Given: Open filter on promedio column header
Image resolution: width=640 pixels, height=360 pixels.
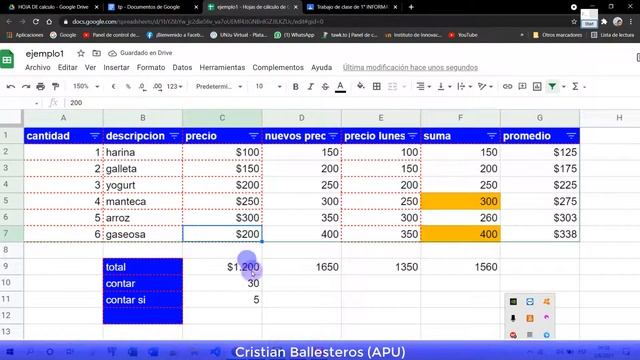Looking at the screenshot, I should (x=571, y=136).
